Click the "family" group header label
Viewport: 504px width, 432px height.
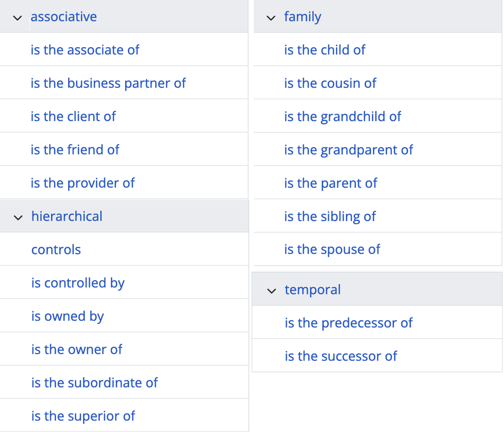click(x=302, y=17)
